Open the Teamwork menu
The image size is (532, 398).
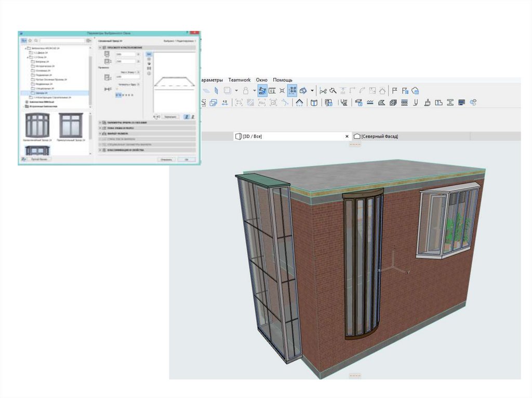coord(239,80)
